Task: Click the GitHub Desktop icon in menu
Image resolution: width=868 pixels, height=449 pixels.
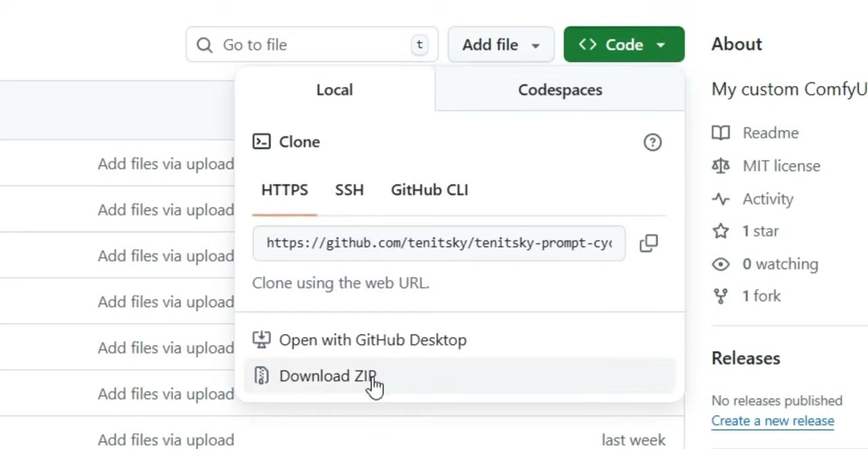Action: pyautogui.click(x=261, y=339)
